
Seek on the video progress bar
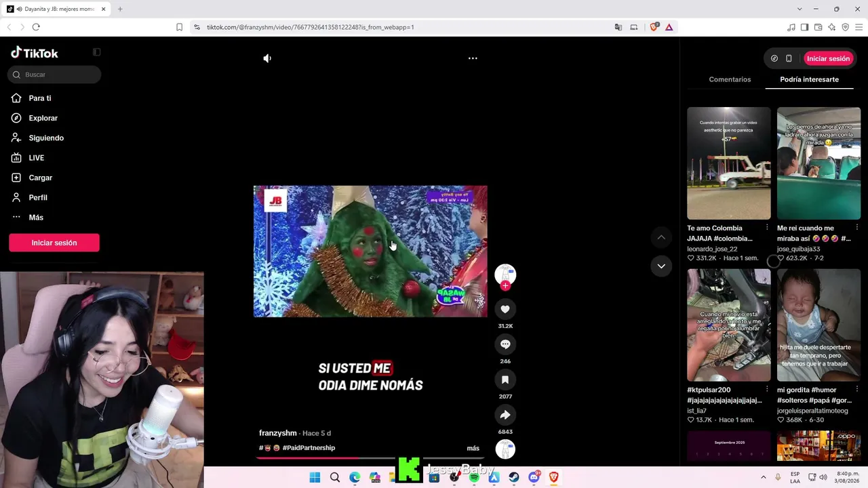[370, 458]
